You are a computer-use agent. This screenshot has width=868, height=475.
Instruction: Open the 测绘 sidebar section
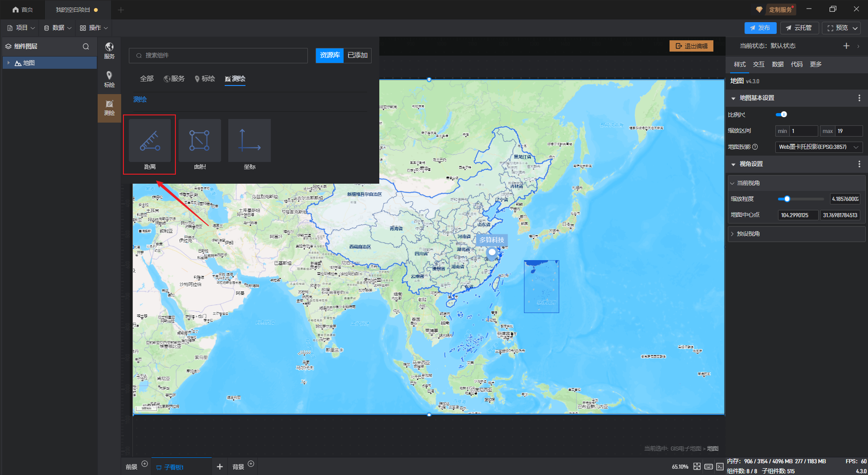109,108
